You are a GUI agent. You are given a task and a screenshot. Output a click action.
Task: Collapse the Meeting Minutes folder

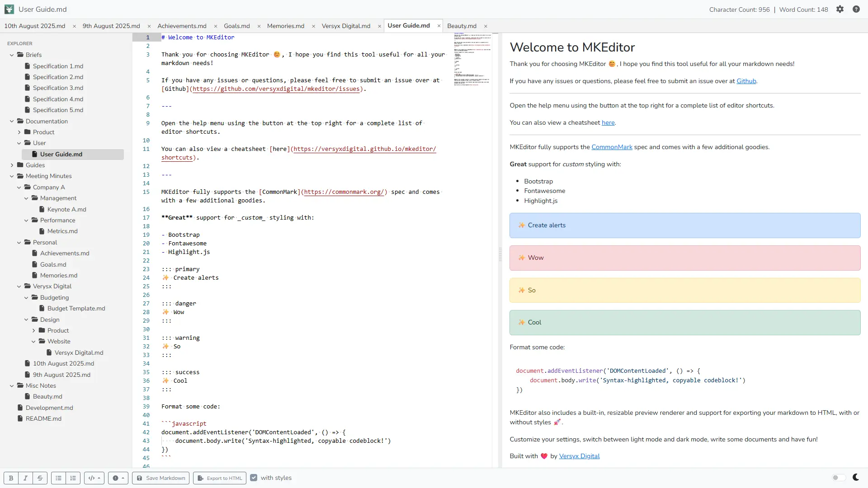(12, 176)
